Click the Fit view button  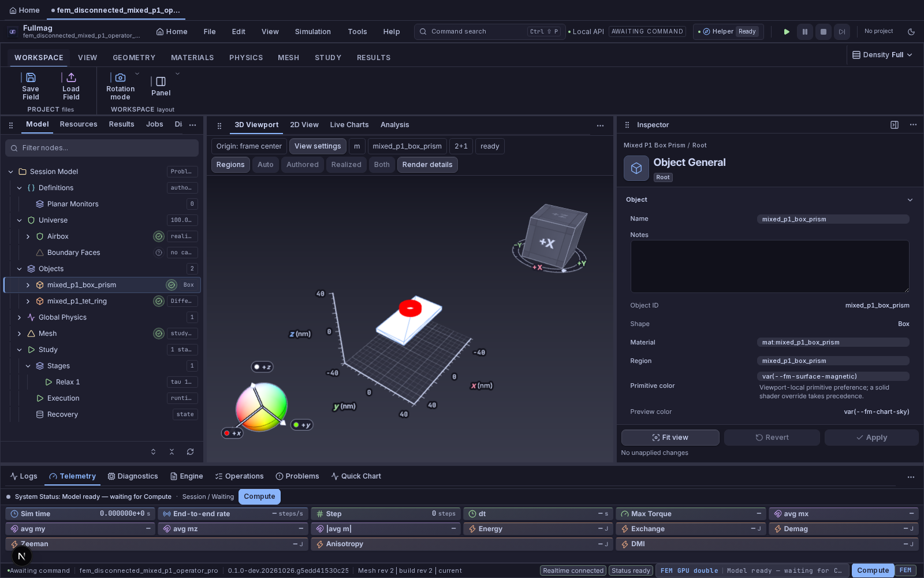click(670, 438)
